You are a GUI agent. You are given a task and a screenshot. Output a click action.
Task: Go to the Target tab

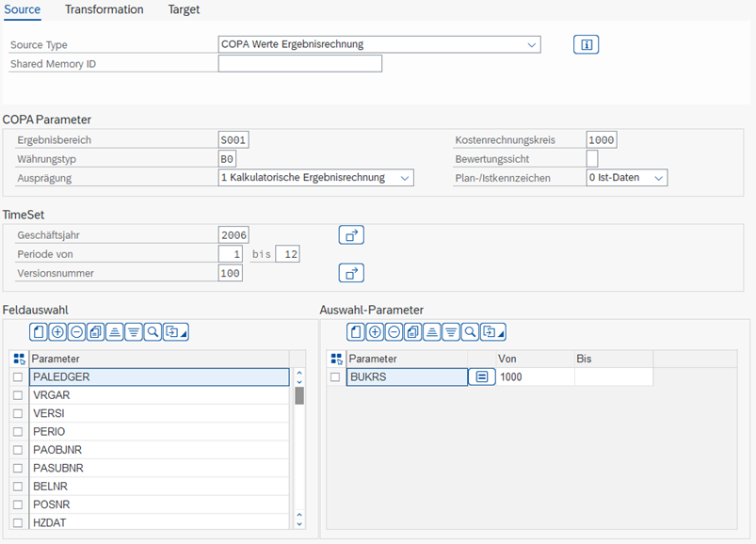click(184, 9)
